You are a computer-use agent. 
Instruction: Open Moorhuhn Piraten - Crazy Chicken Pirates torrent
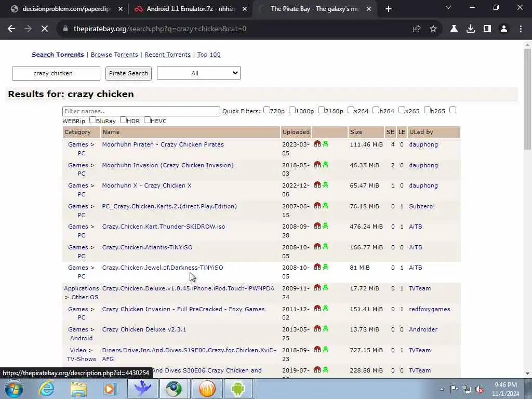tap(163, 144)
